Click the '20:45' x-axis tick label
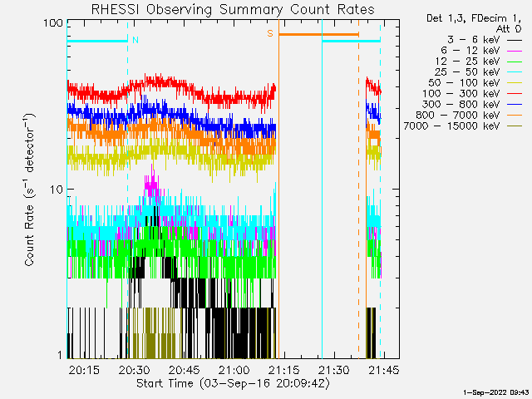Screen dimensions: 532x399 pyautogui.click(x=185, y=370)
